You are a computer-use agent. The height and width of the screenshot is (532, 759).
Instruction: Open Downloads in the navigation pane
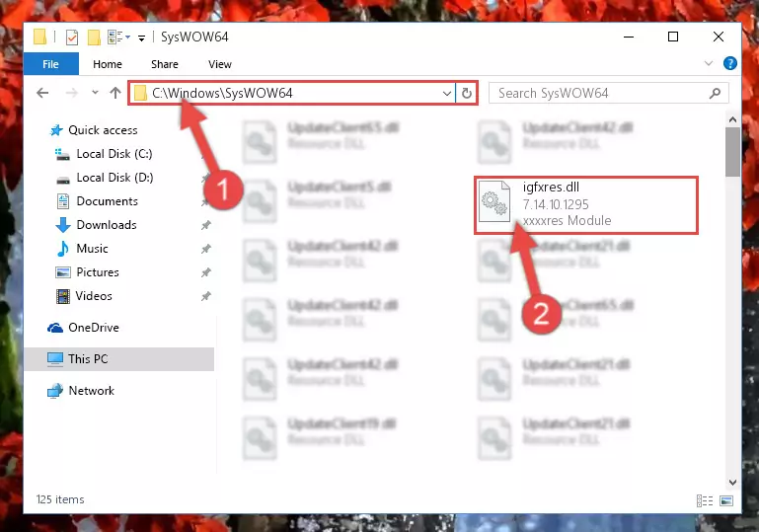(107, 225)
